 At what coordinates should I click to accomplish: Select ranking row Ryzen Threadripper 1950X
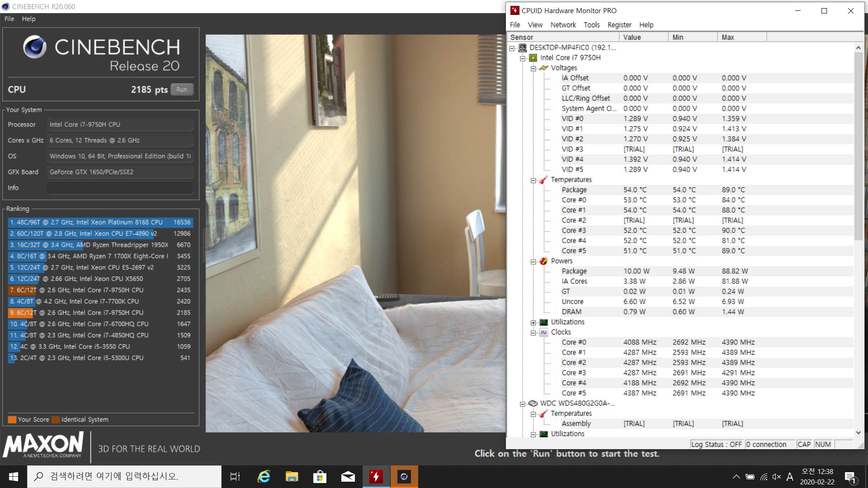pos(100,245)
